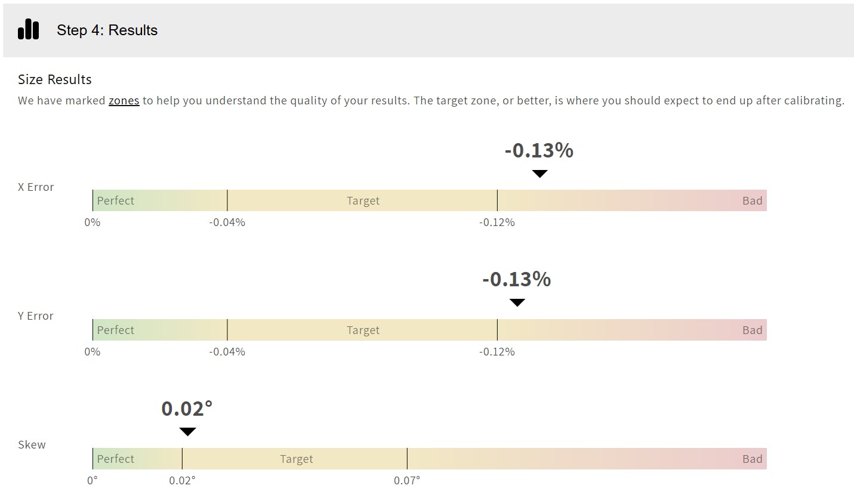Click the Perfect zone on Y Error bar
The height and width of the screenshot is (504, 854).
pos(116,330)
